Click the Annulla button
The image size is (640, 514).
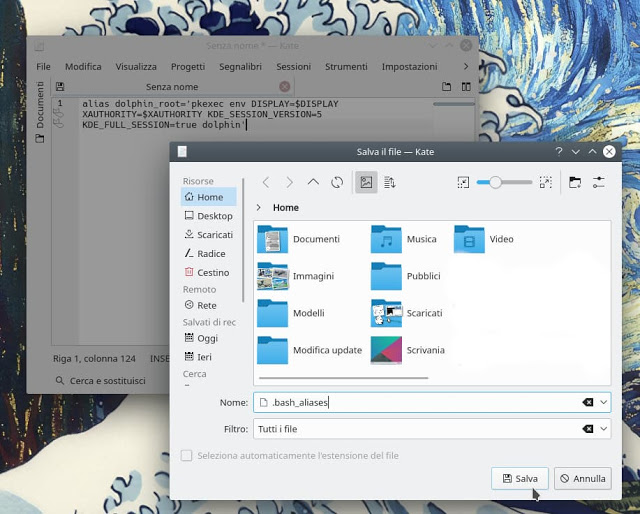pyautogui.click(x=582, y=478)
